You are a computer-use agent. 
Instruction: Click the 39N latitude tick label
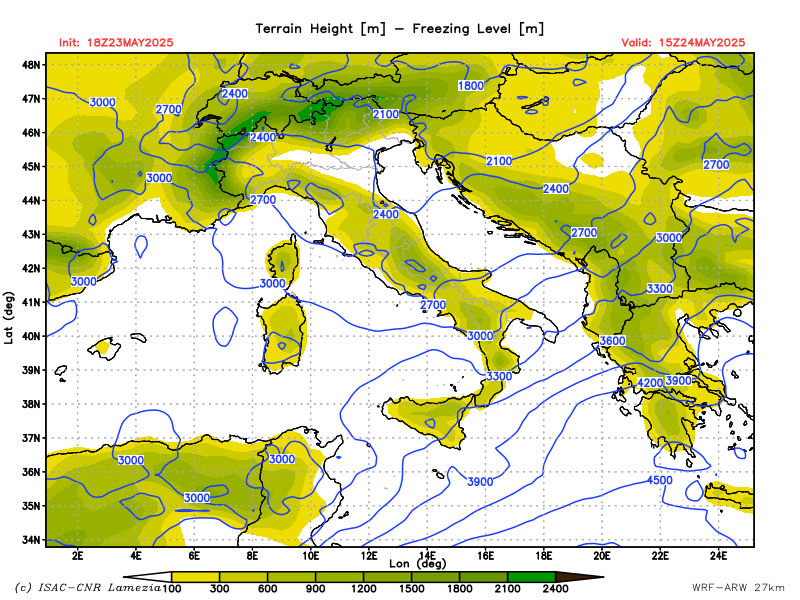pyautogui.click(x=31, y=370)
